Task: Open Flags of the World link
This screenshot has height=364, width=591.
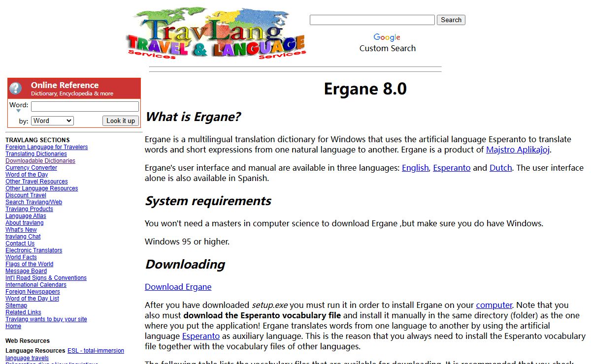Action: [x=29, y=264]
